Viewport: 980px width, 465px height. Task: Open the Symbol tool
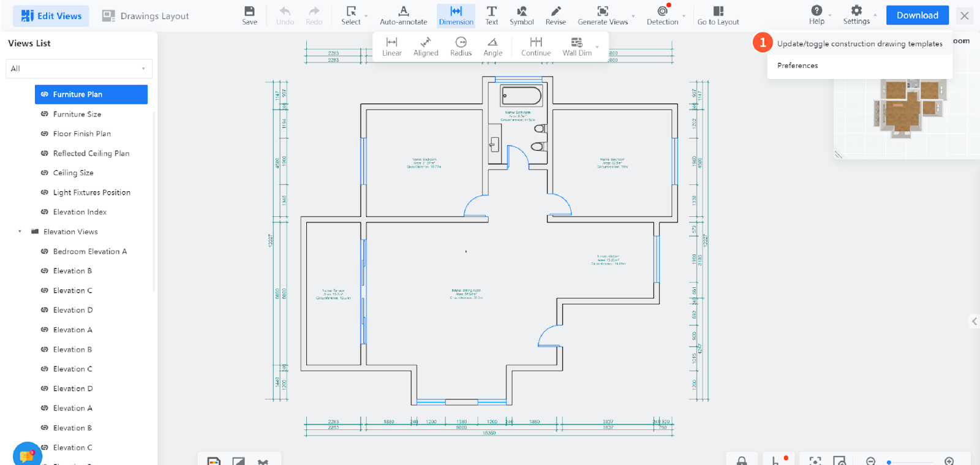click(x=521, y=15)
